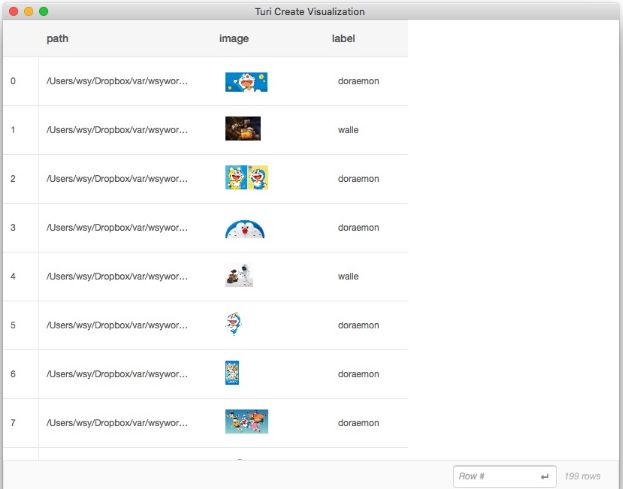Open the row 5 flying Doraemon thumbnail
The image size is (623, 489).
[234, 324]
